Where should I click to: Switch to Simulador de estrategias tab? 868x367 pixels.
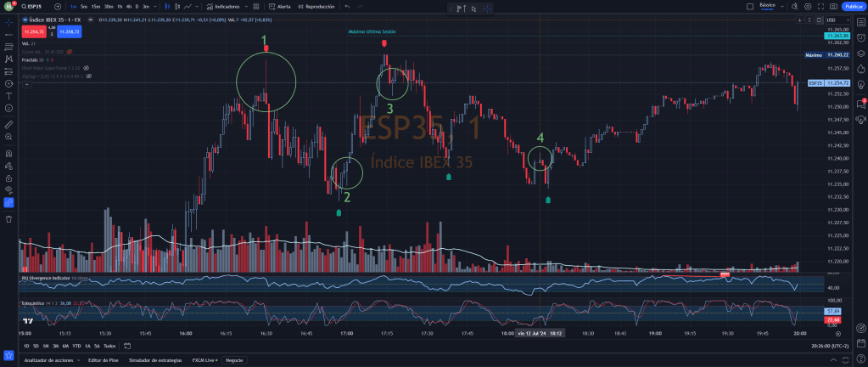pyautogui.click(x=156, y=360)
